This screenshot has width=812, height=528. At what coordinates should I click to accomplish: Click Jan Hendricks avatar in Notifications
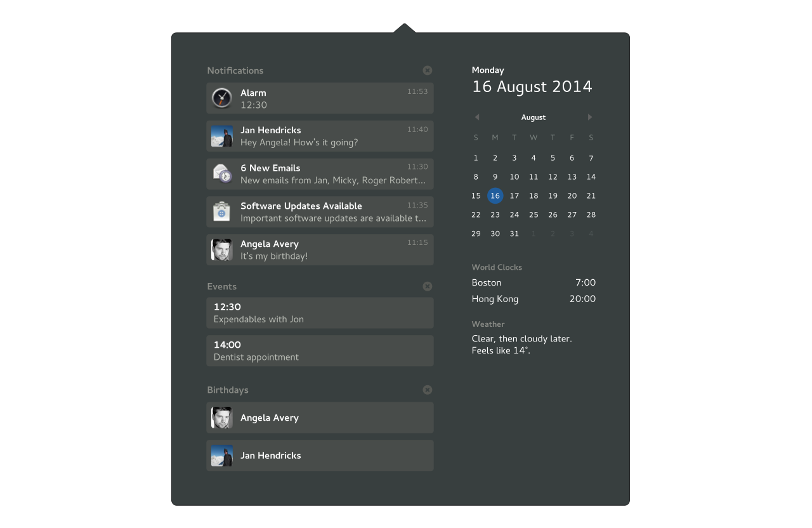[222, 136]
